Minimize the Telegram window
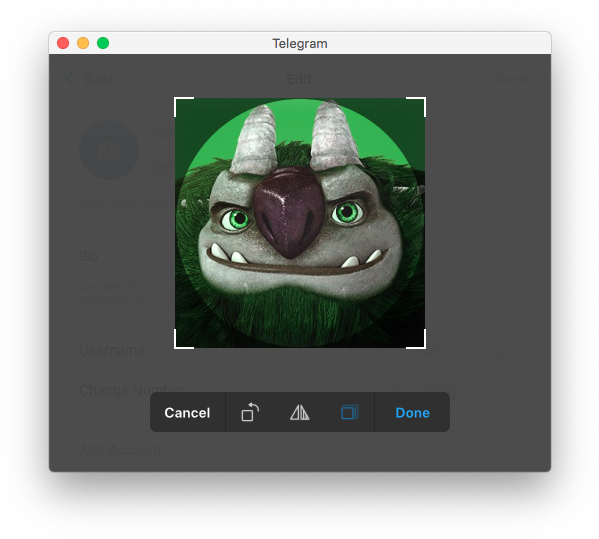Image resolution: width=599 pixels, height=539 pixels. (x=83, y=43)
